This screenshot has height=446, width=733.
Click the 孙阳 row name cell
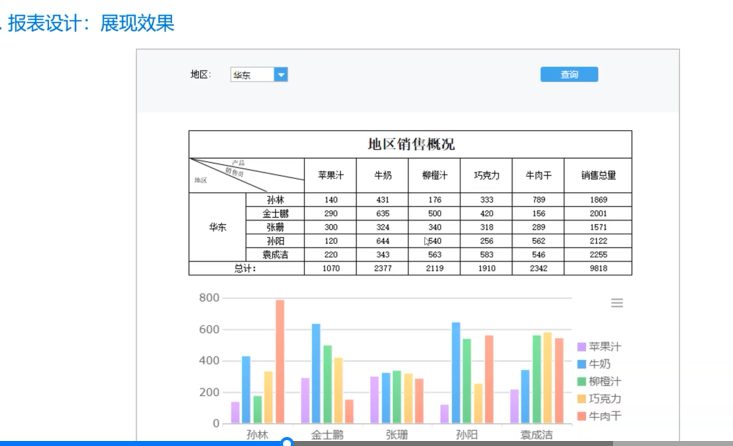(x=275, y=241)
